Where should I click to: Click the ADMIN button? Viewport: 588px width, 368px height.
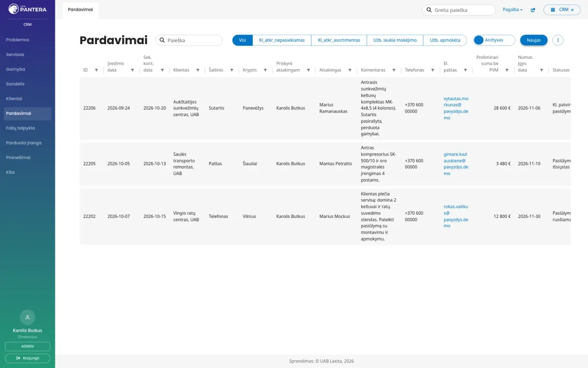(x=27, y=346)
